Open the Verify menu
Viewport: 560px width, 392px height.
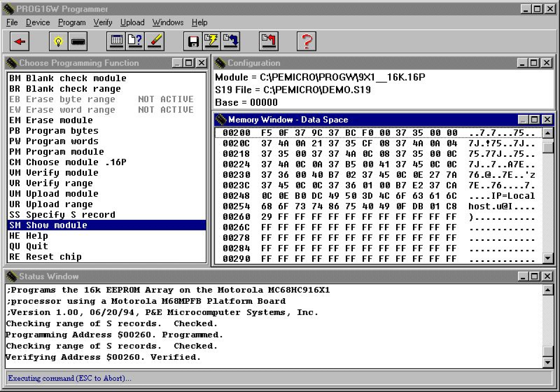[103, 22]
